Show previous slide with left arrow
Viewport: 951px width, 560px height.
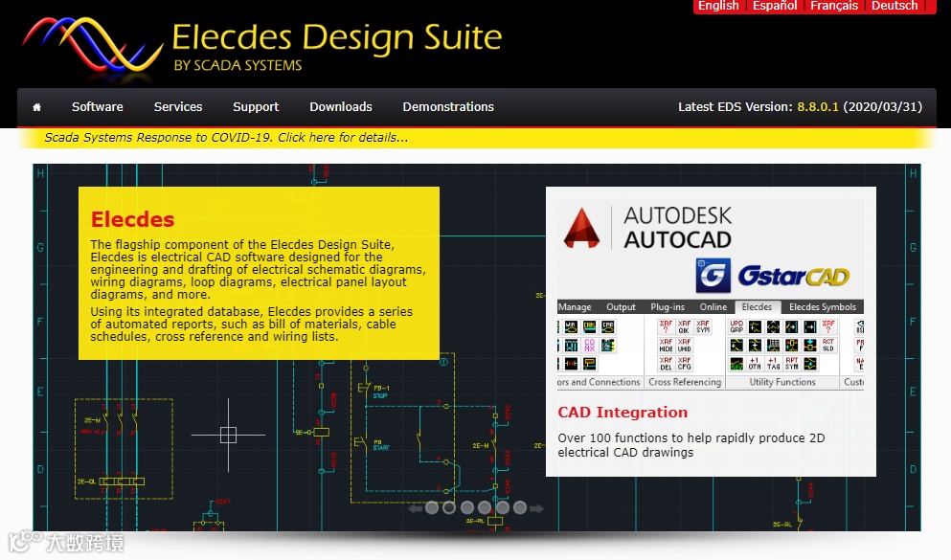coord(416,508)
